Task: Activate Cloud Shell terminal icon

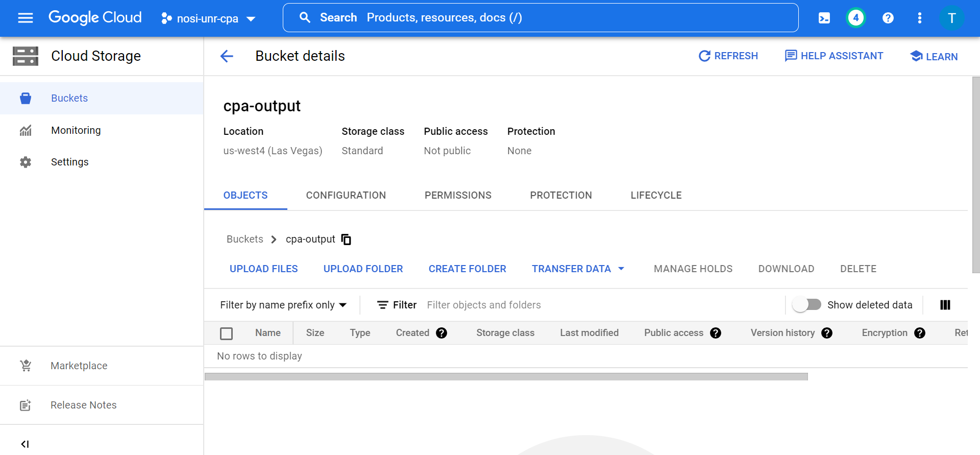Action: [824, 18]
